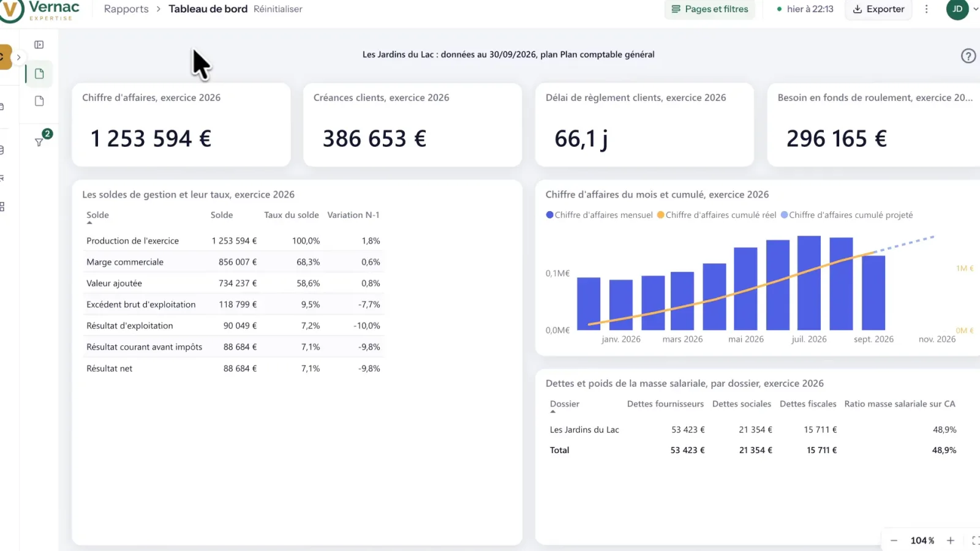Toggle the Chiffre d'affaires cumulé projeté legend swatch
Viewport: 980px width, 551px height.
[x=784, y=215]
